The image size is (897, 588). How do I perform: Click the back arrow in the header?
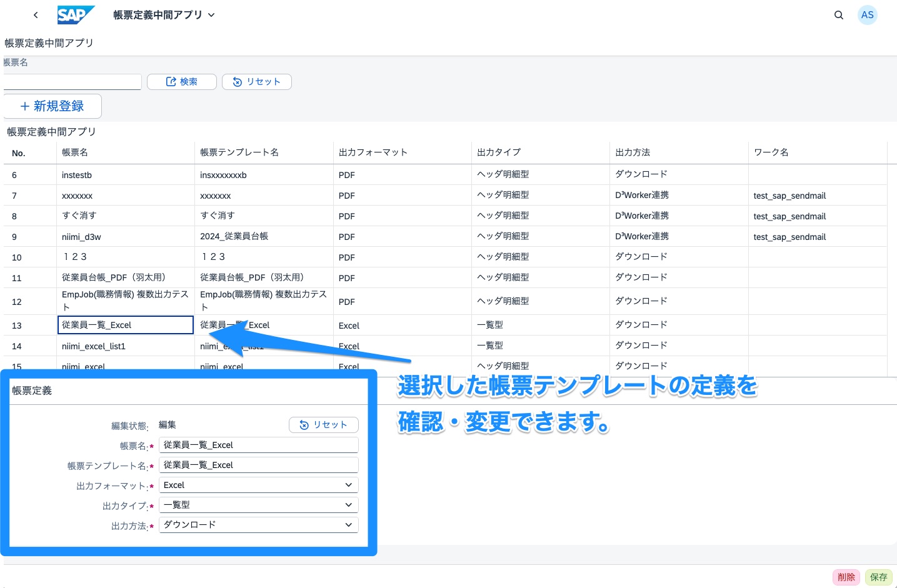(x=36, y=15)
